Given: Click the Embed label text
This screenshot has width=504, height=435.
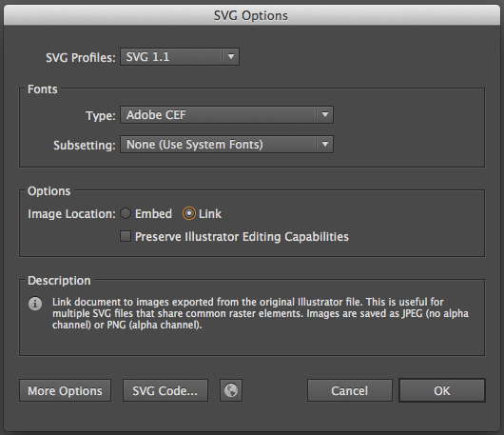Looking at the screenshot, I should (153, 213).
